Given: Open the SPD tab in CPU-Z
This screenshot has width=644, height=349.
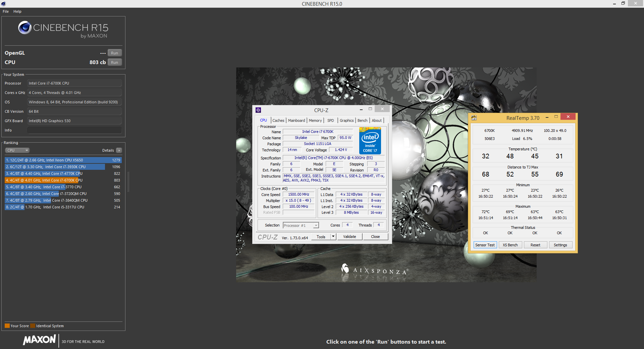Looking at the screenshot, I should tap(331, 120).
